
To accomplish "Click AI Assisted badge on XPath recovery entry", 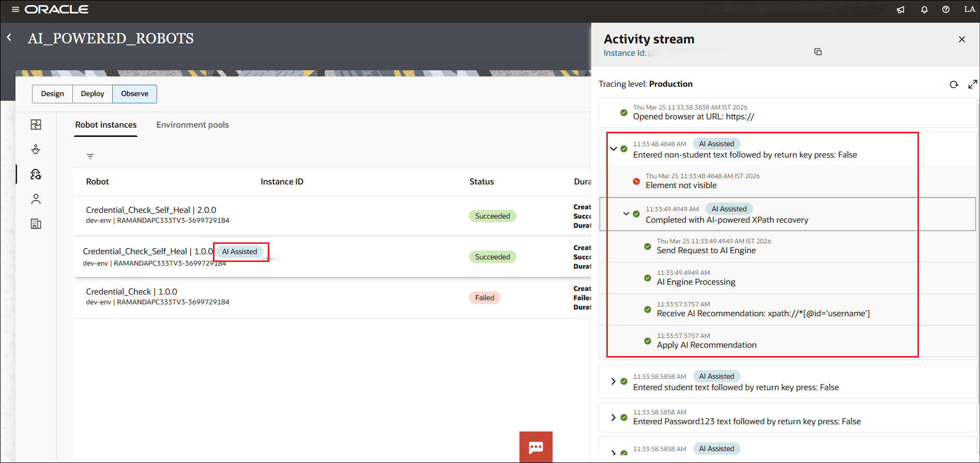I will tap(729, 209).
